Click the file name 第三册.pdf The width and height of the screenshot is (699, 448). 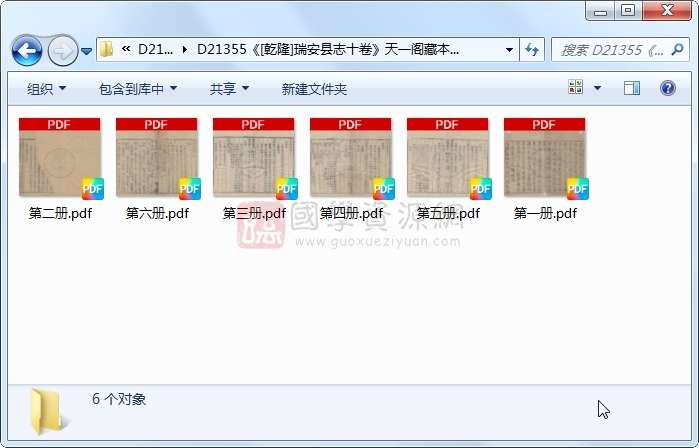pos(254,213)
